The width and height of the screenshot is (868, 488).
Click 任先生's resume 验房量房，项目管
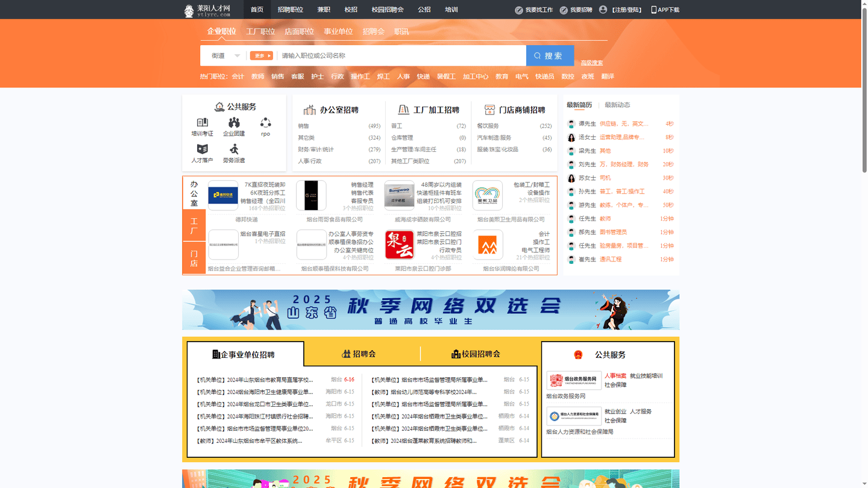624,246
